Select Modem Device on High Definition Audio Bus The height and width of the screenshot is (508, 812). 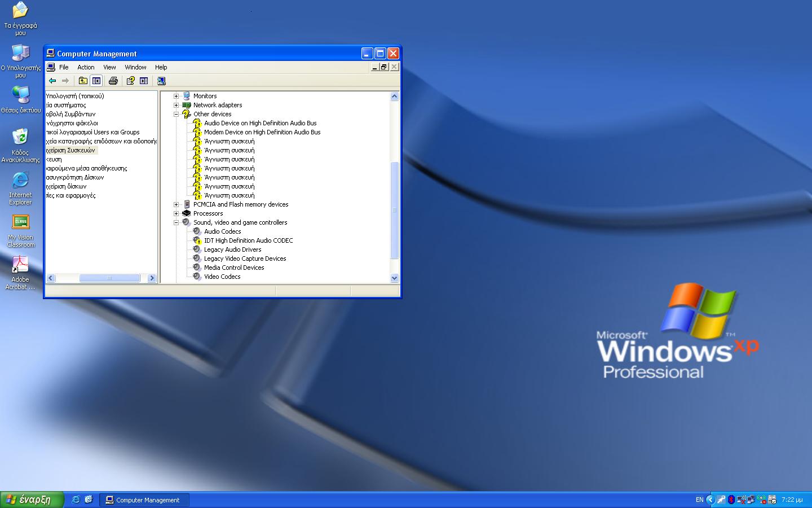262,132
